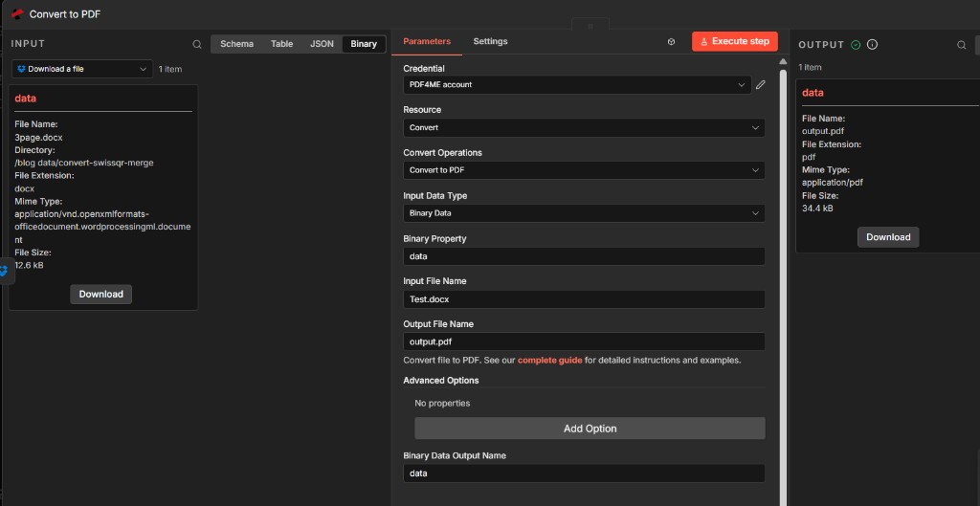This screenshot has width=980, height=506.
Task: Click the cube icon beside Execute step
Action: click(672, 42)
